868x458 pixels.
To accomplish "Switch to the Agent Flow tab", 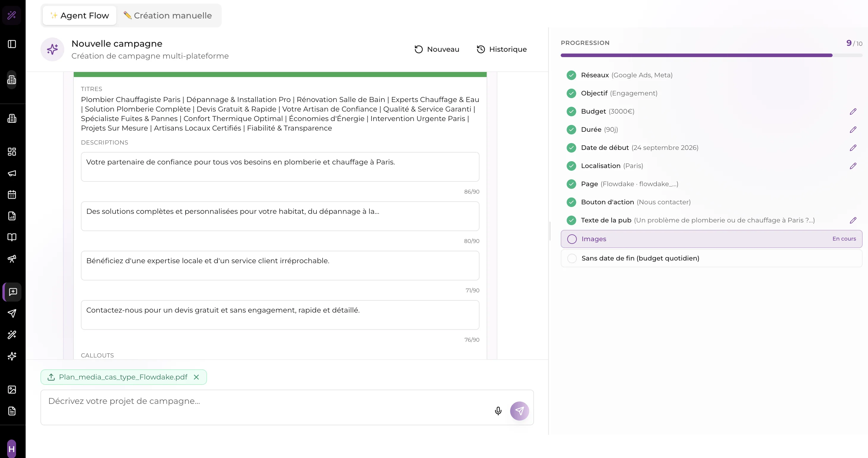I will 79,15.
